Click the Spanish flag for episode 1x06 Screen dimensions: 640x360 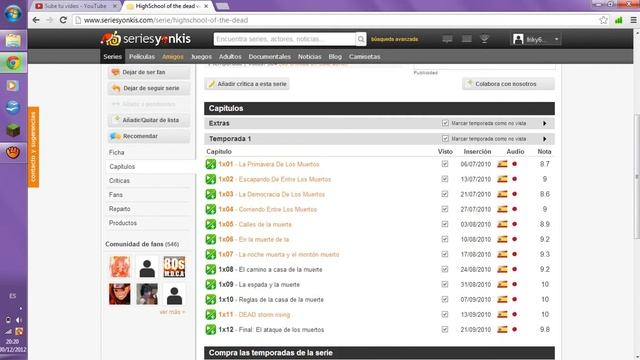502,239
